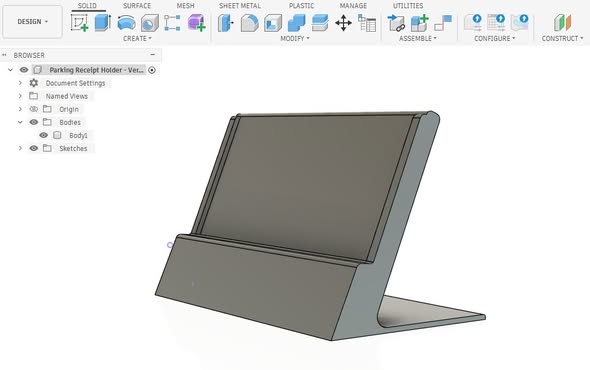Hide Body1 using its eye icon

click(44, 135)
